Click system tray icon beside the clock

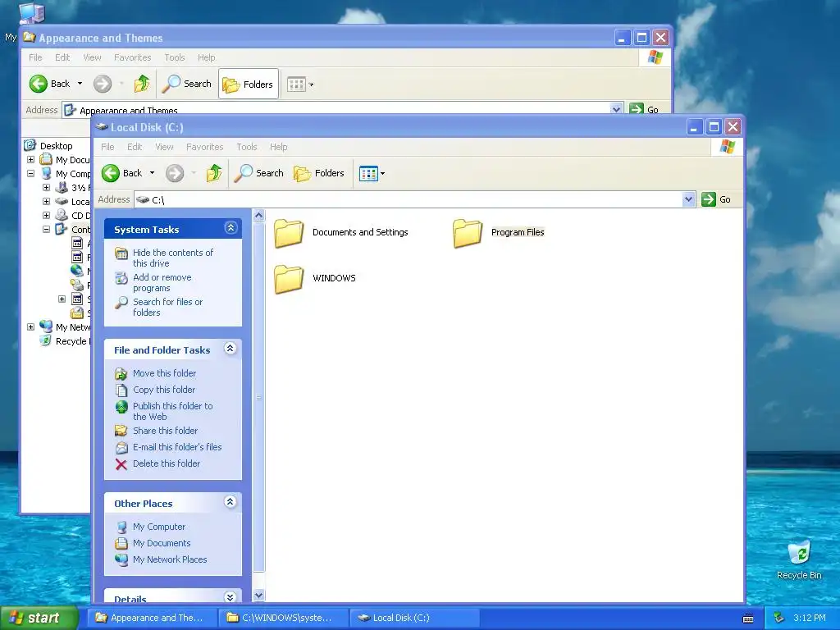point(779,618)
